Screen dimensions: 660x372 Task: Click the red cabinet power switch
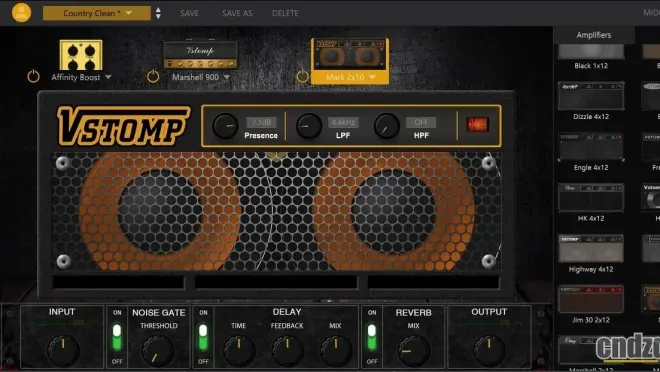pos(477,125)
